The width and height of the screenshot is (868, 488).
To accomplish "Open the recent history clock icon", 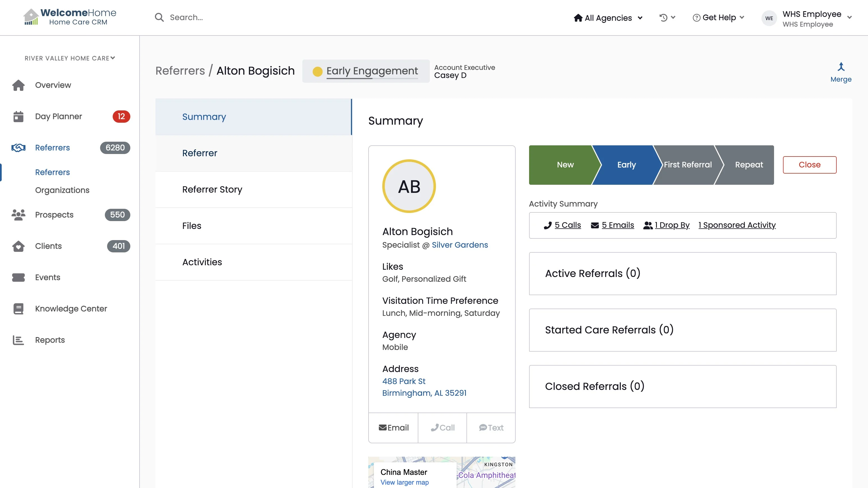I will (x=663, y=18).
